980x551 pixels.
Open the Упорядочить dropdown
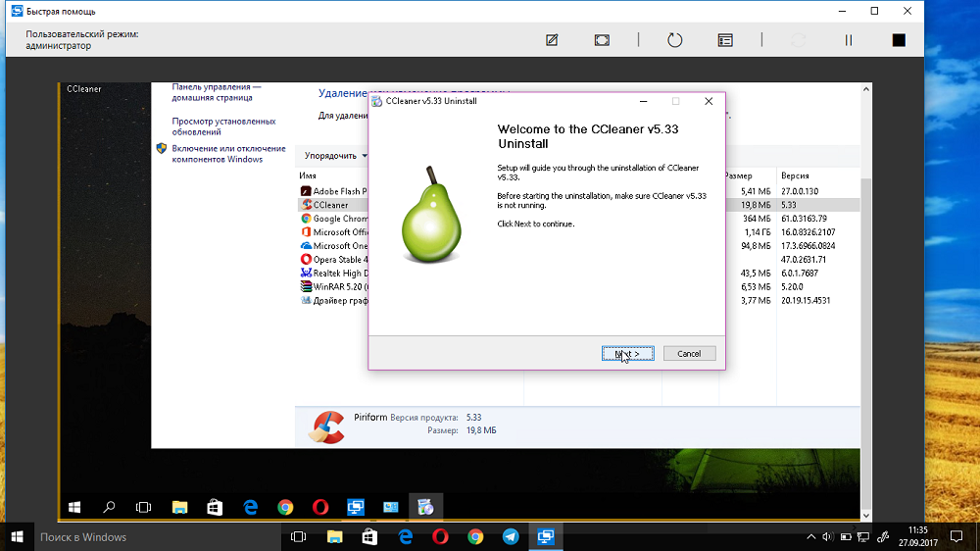[335, 156]
